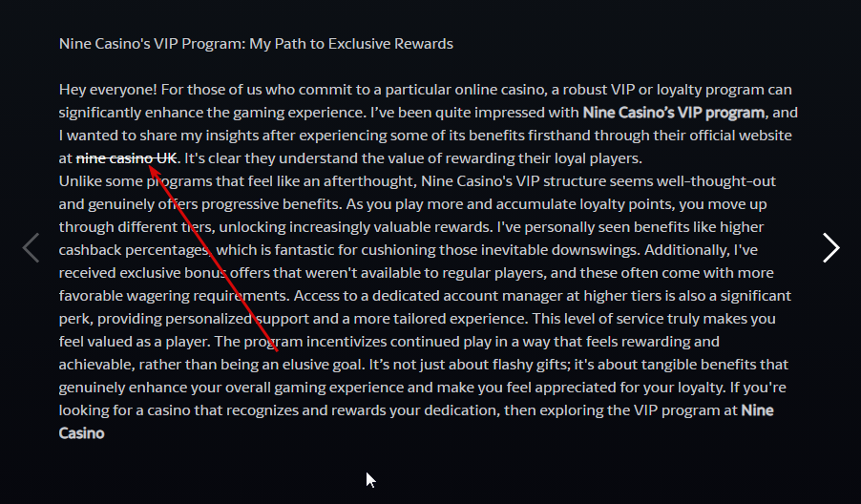Click the phrase 'favorable wagering requirements'
The width and height of the screenshot is (861, 504).
[x=173, y=296]
